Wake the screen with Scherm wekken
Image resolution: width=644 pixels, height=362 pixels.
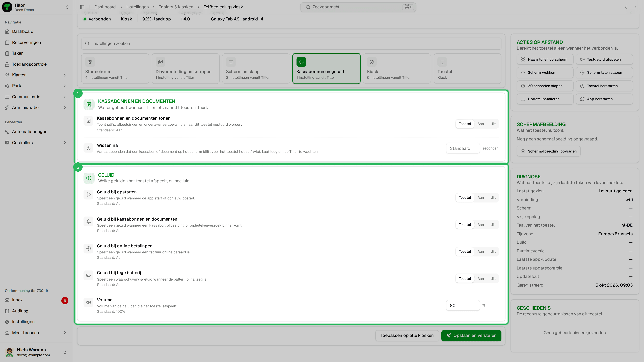point(545,72)
